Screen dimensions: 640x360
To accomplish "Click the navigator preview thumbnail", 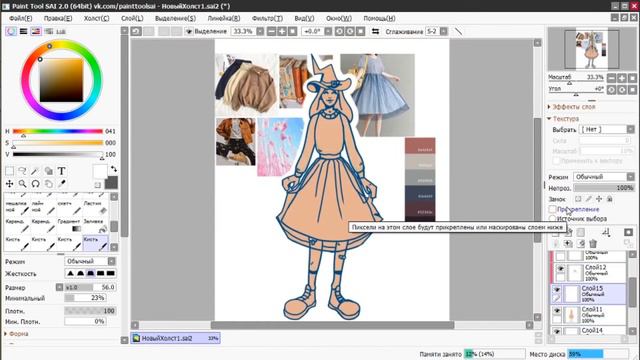I will 591,49.
